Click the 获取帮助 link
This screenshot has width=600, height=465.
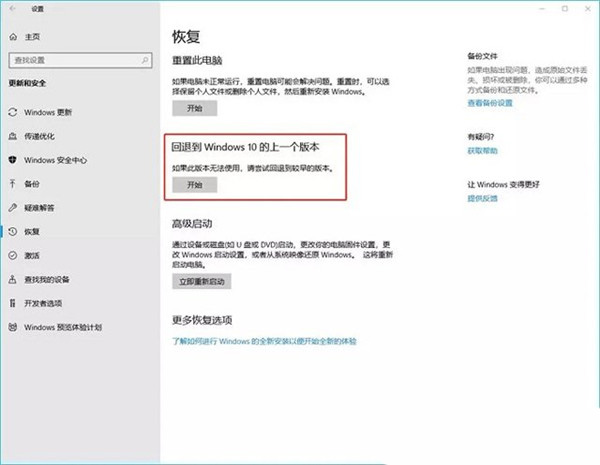pos(480,151)
